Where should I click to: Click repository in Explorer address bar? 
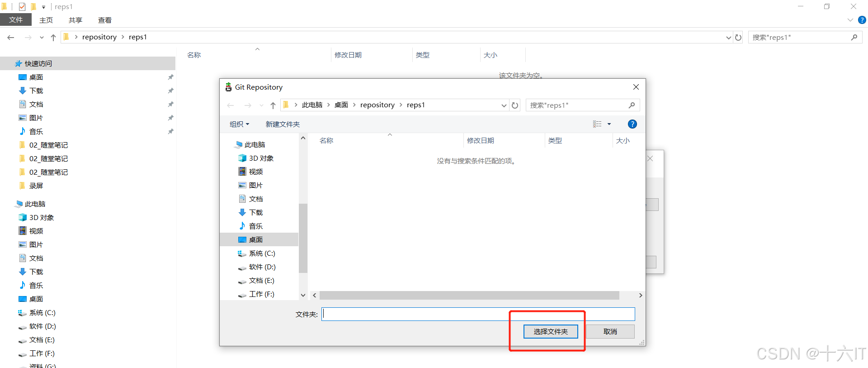coord(99,37)
